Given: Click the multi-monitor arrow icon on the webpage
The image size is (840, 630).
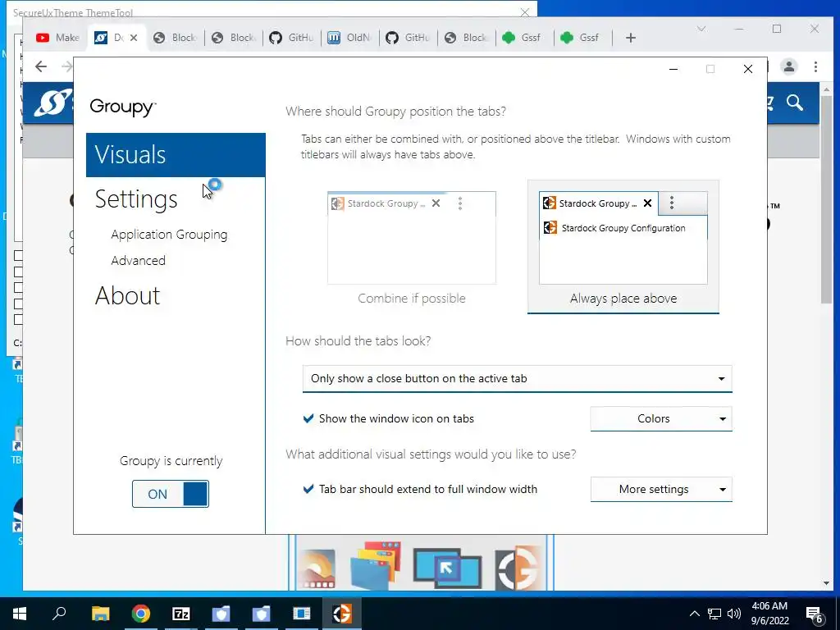Looking at the screenshot, I should pyautogui.click(x=447, y=568).
